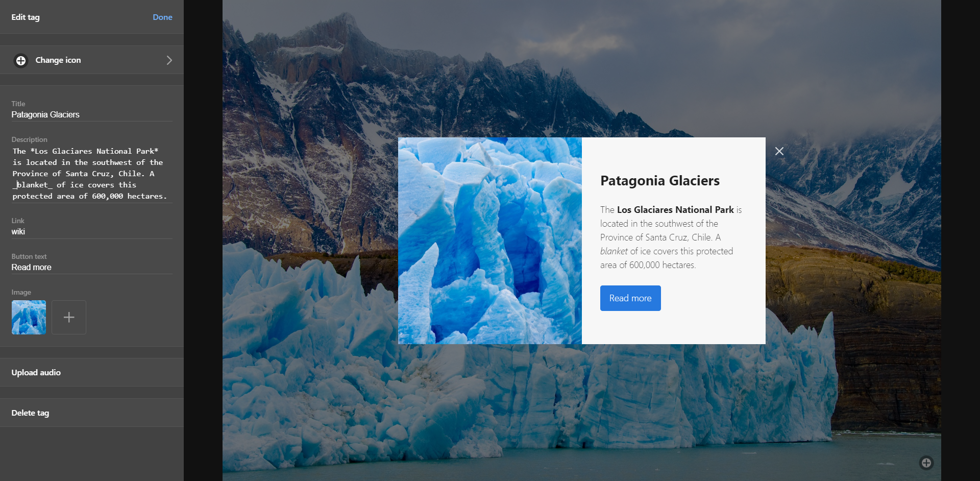Click the Title input field
This screenshot has height=481, width=980.
click(x=92, y=115)
